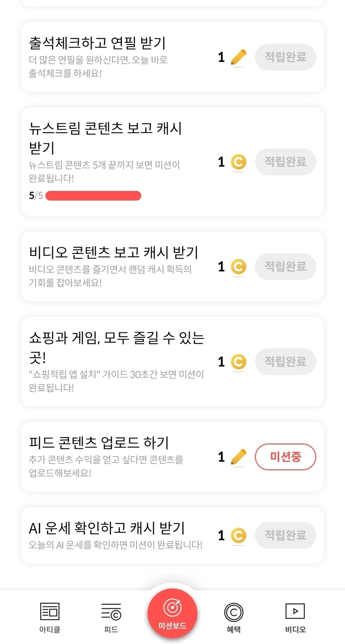
Task: Click the red 5/5 Newstream progress bar
Action: point(93,196)
